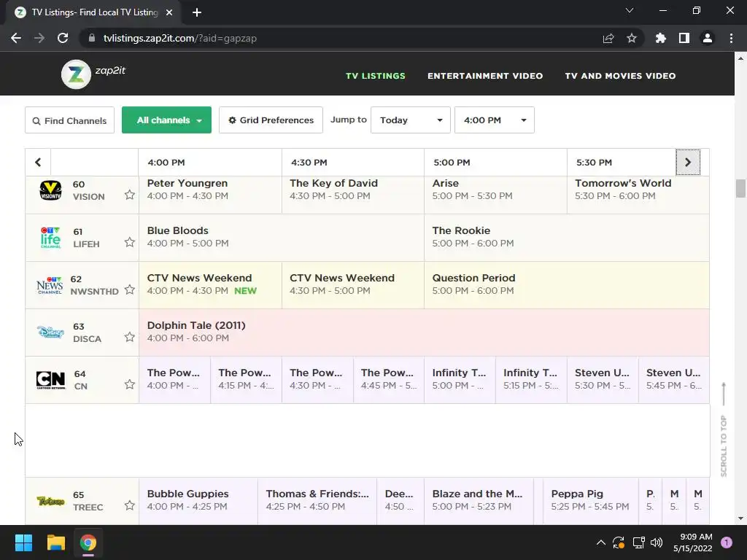
Task: Close the TV Listings tab
Action: [x=169, y=12]
